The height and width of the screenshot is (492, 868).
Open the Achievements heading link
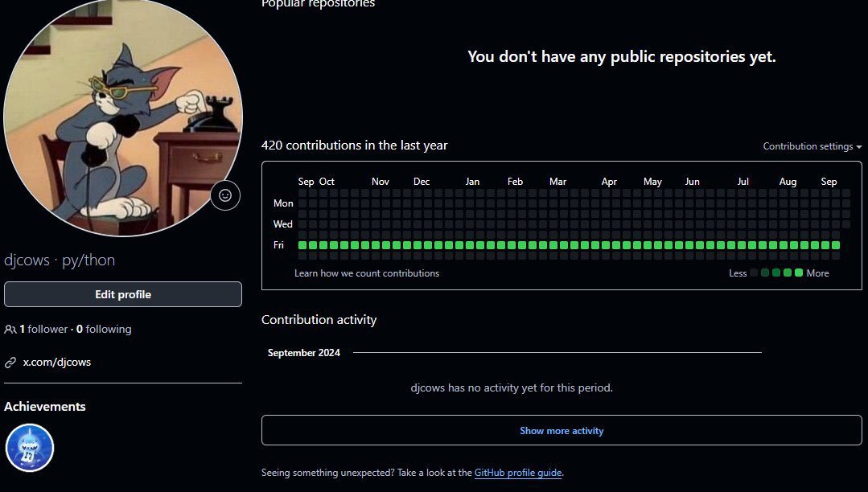click(45, 406)
